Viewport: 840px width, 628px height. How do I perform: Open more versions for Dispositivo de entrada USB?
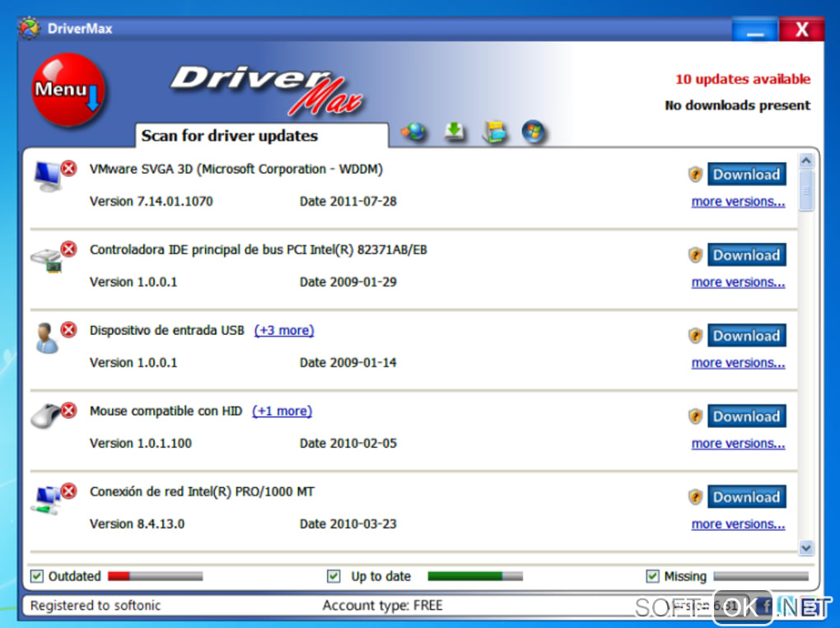tap(738, 363)
